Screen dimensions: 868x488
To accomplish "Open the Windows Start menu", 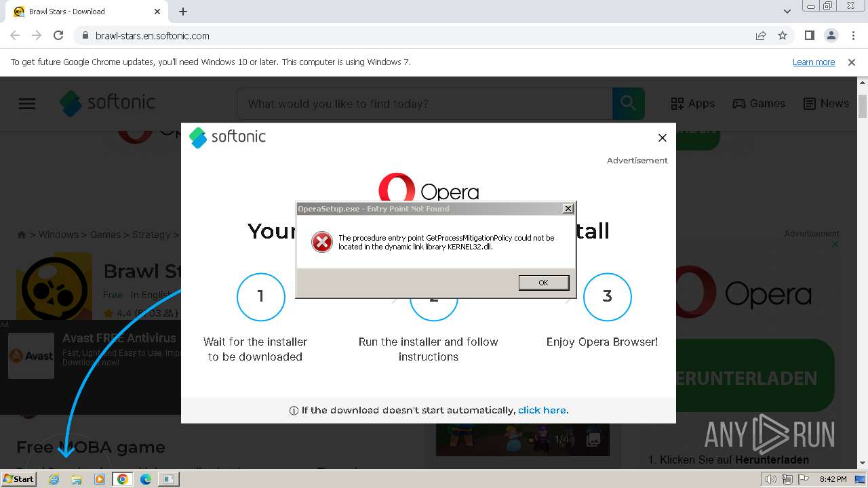I will [19, 479].
